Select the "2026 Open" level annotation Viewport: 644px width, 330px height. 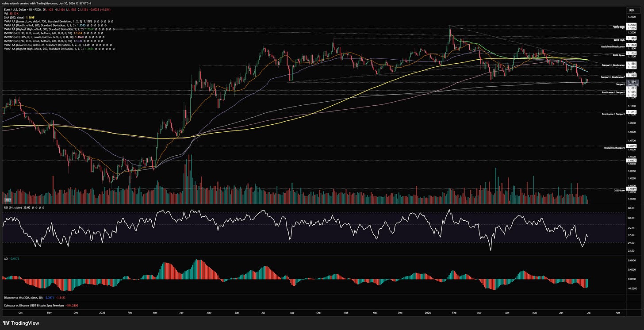[x=618, y=55]
